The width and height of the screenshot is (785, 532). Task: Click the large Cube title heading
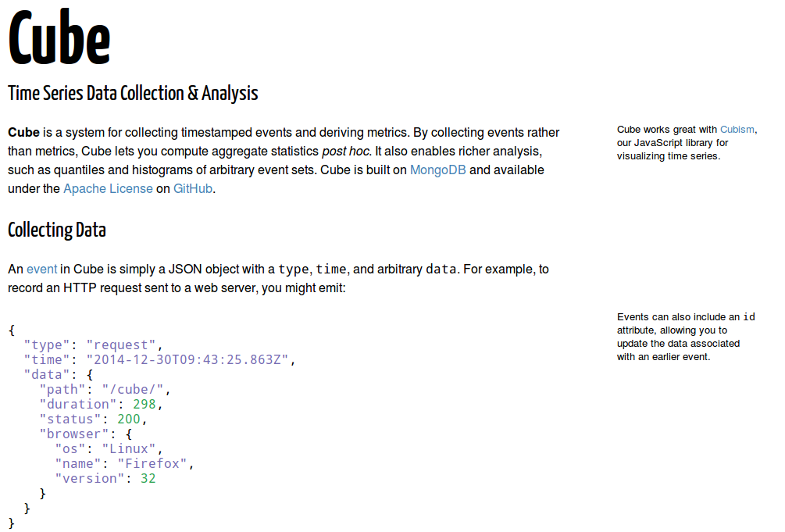point(59,37)
